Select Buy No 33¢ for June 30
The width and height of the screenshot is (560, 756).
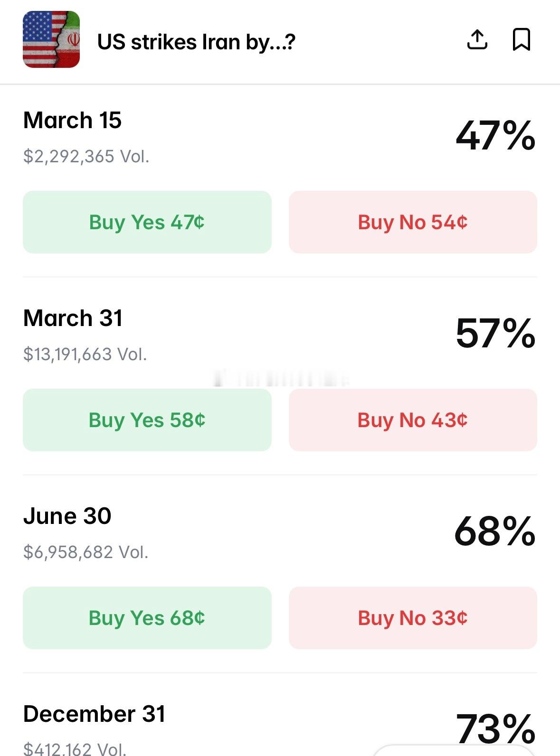click(413, 618)
